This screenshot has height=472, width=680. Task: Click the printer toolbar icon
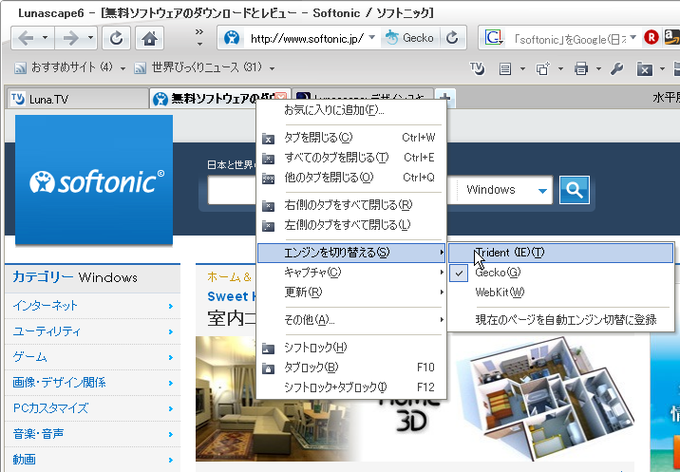click(x=581, y=69)
